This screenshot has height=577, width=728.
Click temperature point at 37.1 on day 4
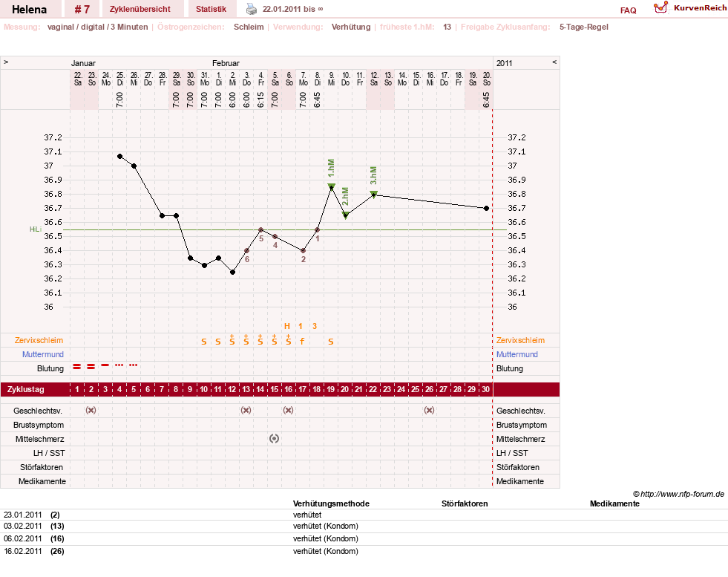[x=119, y=157]
